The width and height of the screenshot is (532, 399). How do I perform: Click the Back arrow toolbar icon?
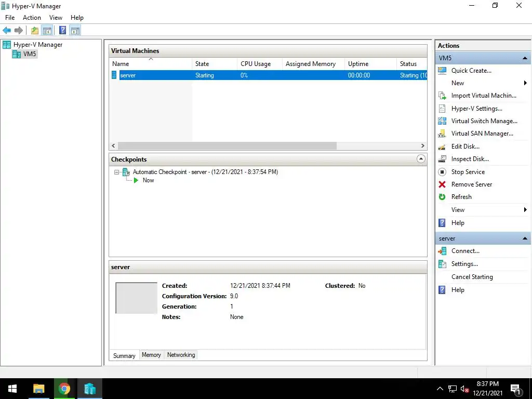click(x=7, y=31)
